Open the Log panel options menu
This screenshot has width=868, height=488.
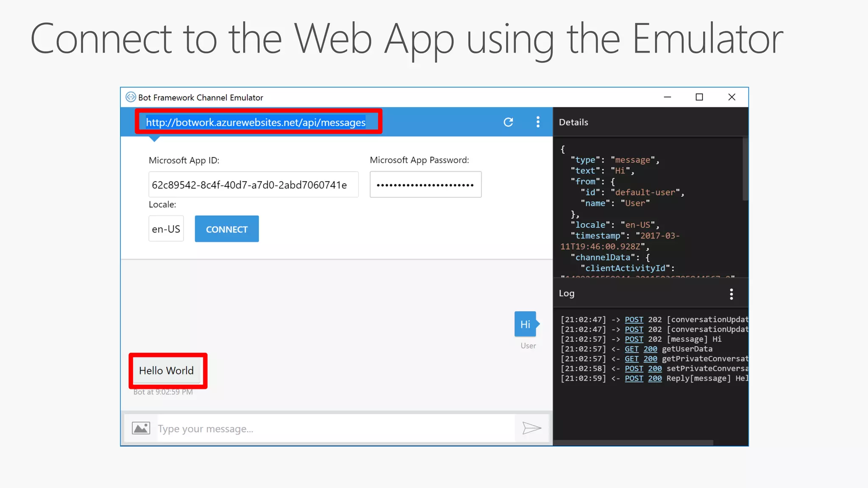[731, 294]
